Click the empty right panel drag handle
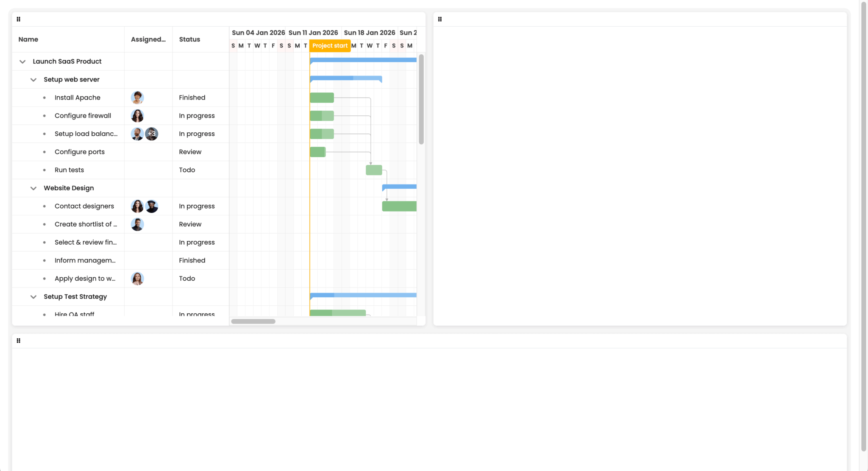 440,19
